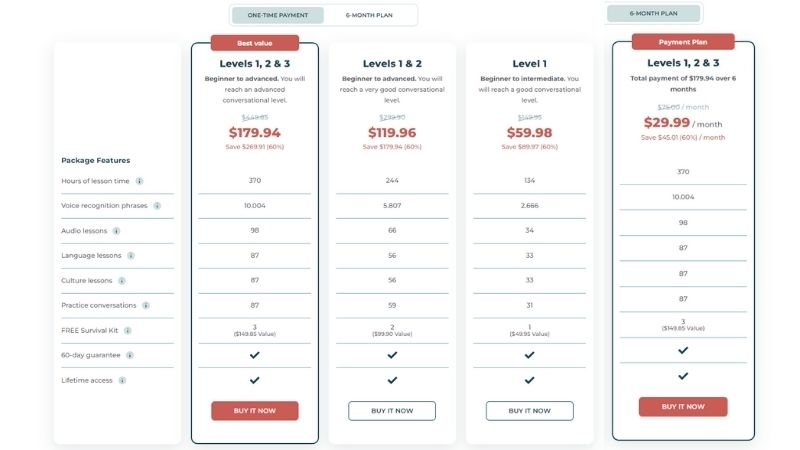Click info icon beside Hours of lesson time
The image size is (800, 450).
[x=139, y=181]
